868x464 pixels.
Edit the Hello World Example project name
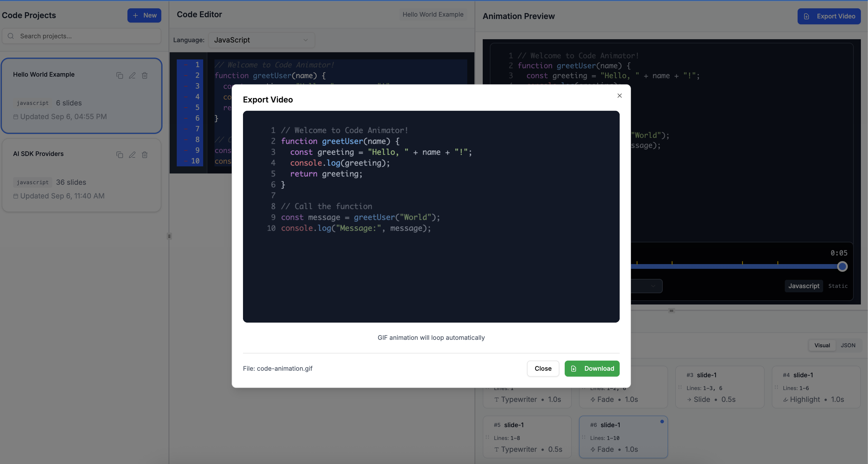[132, 75]
